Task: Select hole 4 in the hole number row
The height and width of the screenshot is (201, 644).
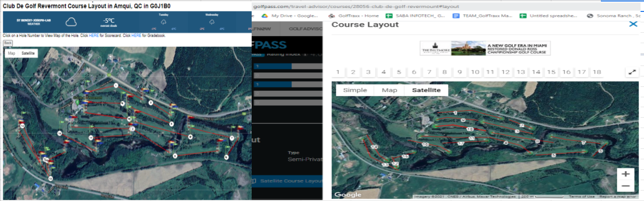Action: [x=383, y=72]
